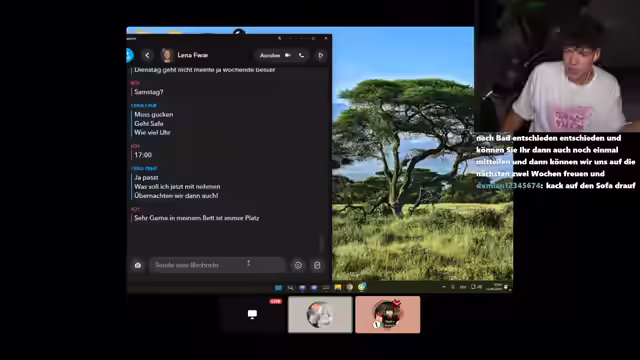This screenshot has width=640, height=360.
Task: Select the message 'Samstag?'
Action: point(149,92)
